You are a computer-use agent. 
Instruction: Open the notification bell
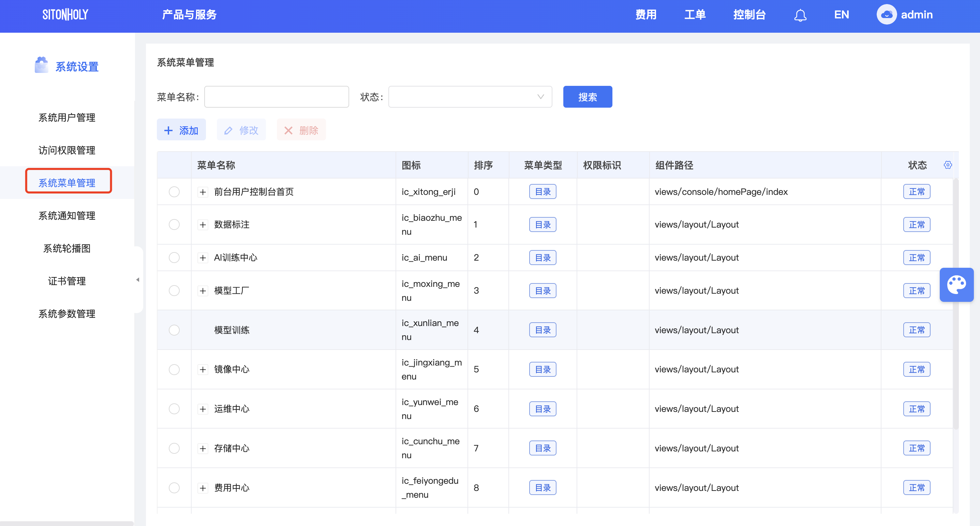click(x=800, y=15)
